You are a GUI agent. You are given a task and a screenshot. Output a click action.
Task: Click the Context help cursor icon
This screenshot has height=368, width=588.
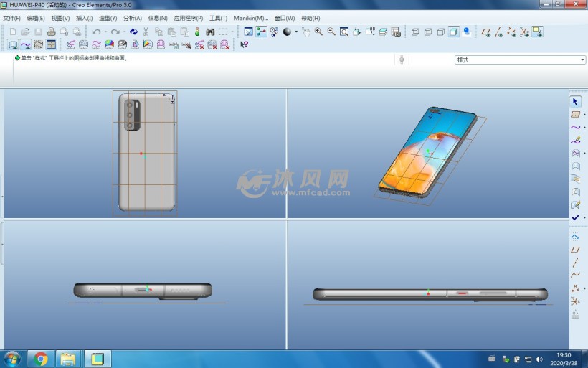pos(244,44)
